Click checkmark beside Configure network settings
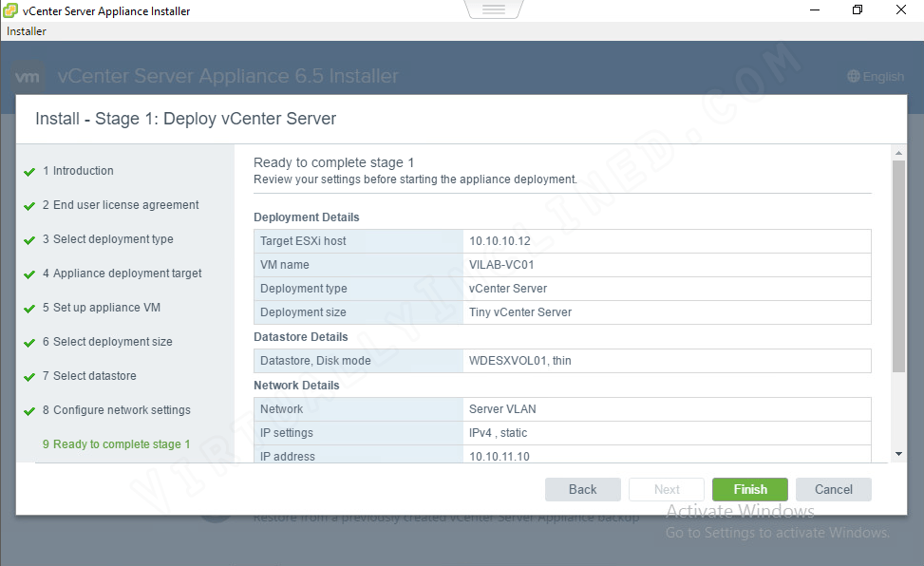Viewport: 924px width, 566px height. pos(29,411)
